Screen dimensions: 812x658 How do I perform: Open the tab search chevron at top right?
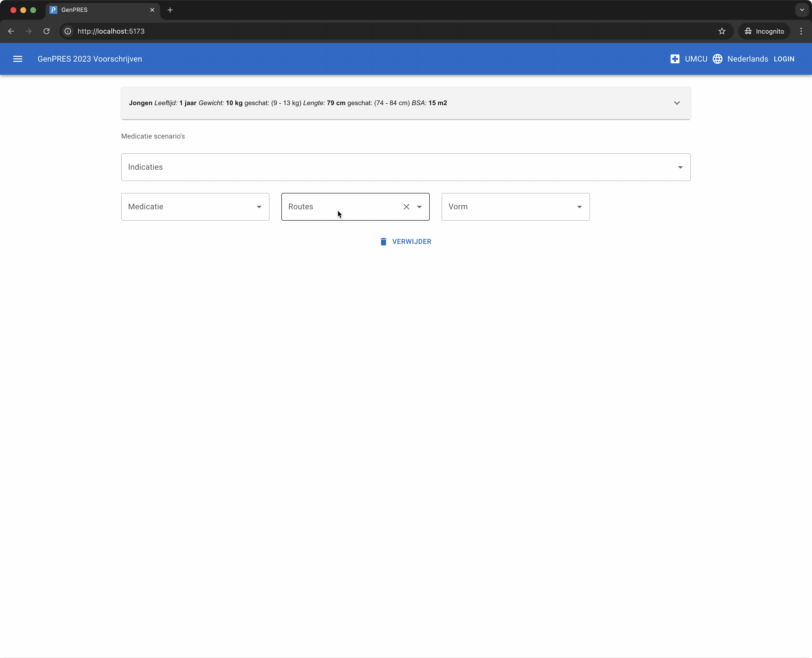click(802, 10)
